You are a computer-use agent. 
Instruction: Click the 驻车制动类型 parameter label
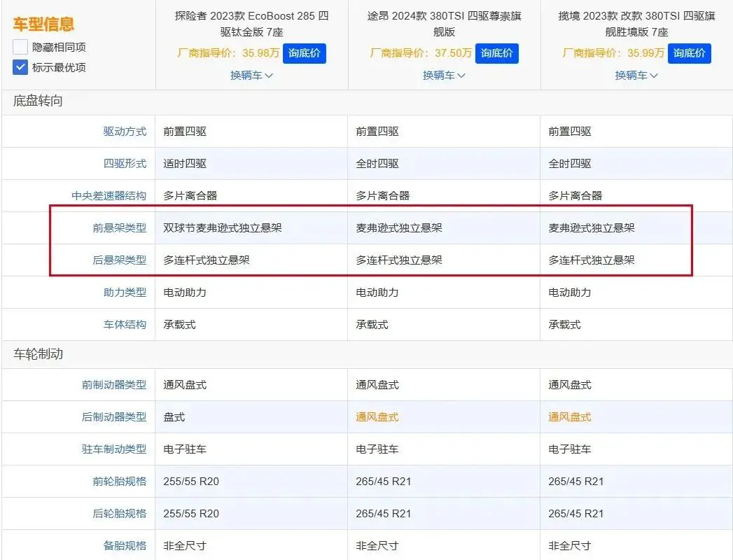tap(114, 449)
